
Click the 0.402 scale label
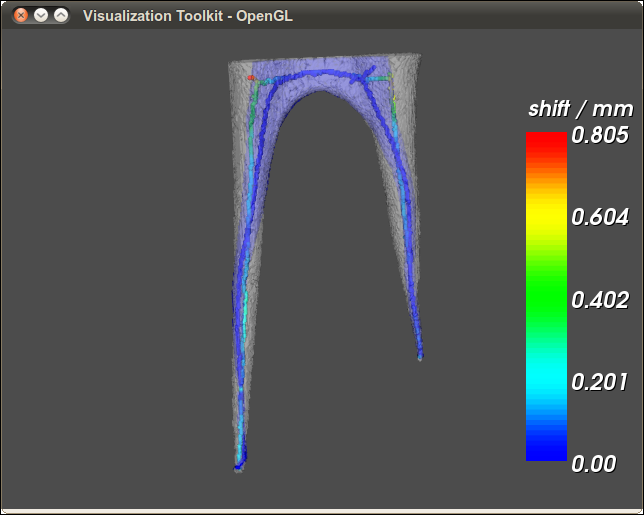tap(599, 299)
